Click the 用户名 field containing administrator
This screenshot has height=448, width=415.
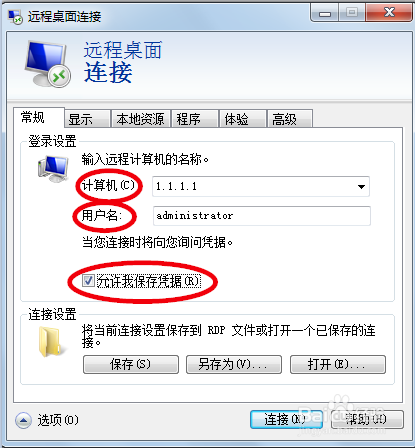(262, 216)
